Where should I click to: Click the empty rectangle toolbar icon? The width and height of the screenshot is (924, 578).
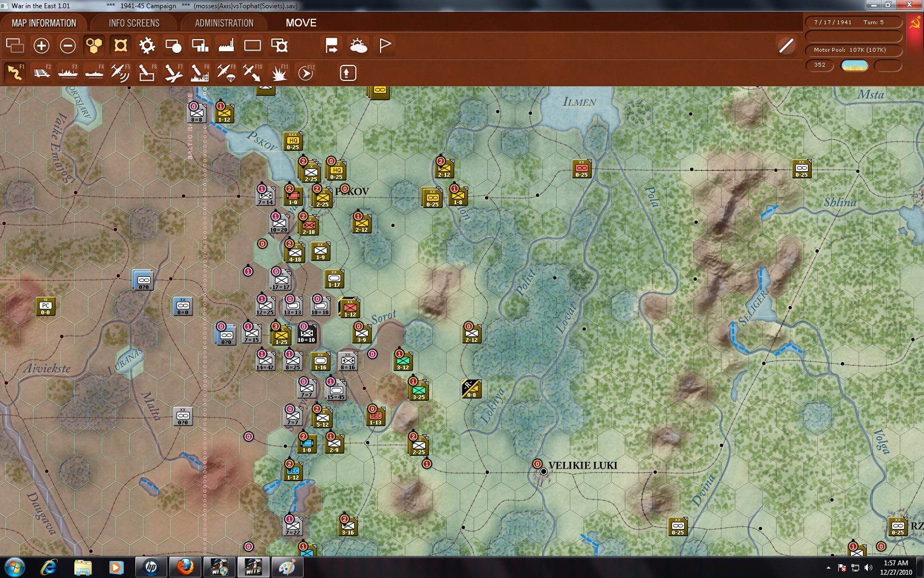pyautogui.click(x=252, y=45)
